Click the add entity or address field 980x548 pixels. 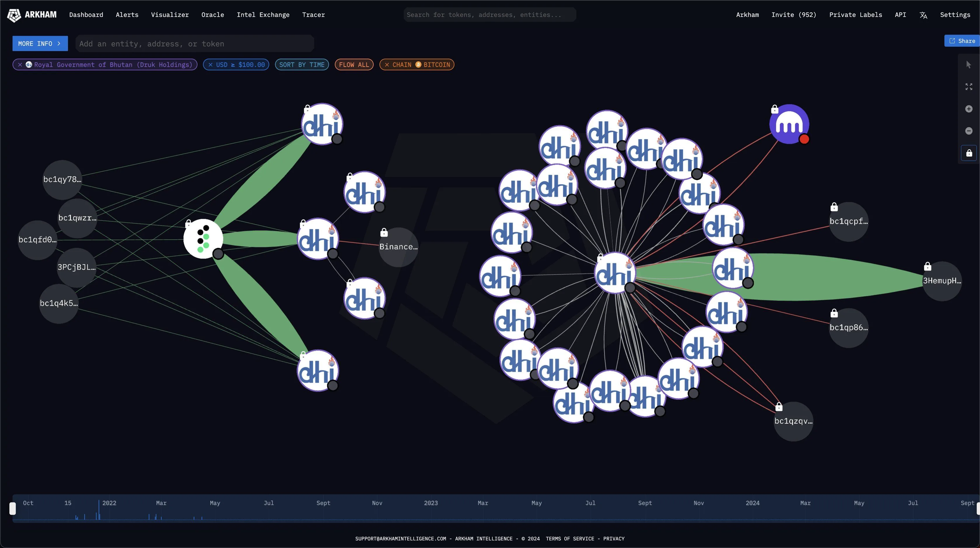click(x=194, y=44)
